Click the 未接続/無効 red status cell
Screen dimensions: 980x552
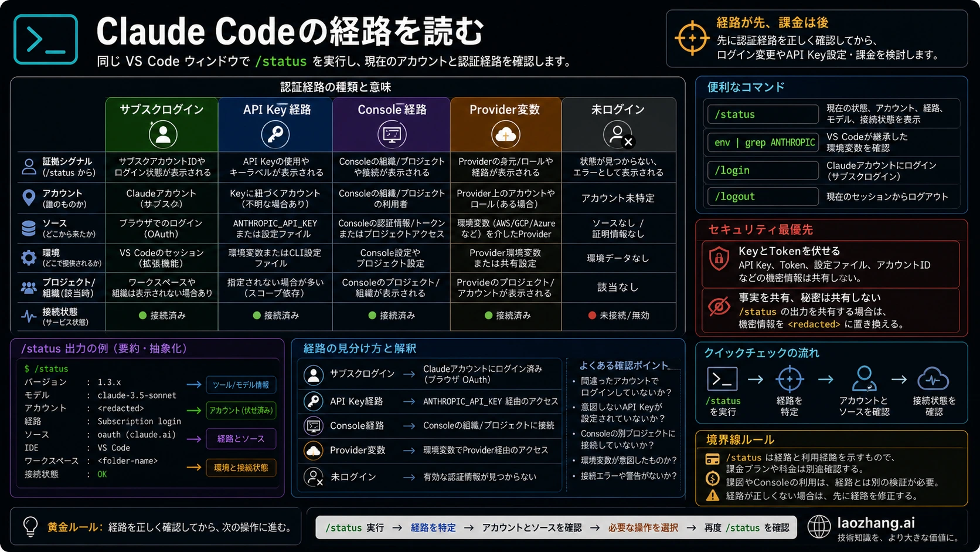pyautogui.click(x=619, y=316)
